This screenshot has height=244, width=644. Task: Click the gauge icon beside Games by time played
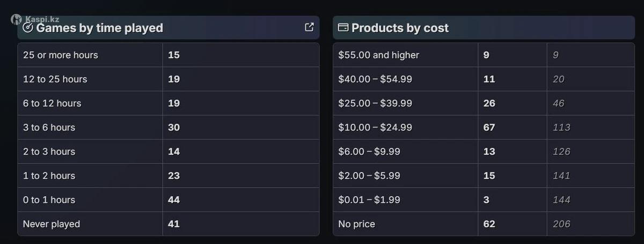(x=28, y=28)
